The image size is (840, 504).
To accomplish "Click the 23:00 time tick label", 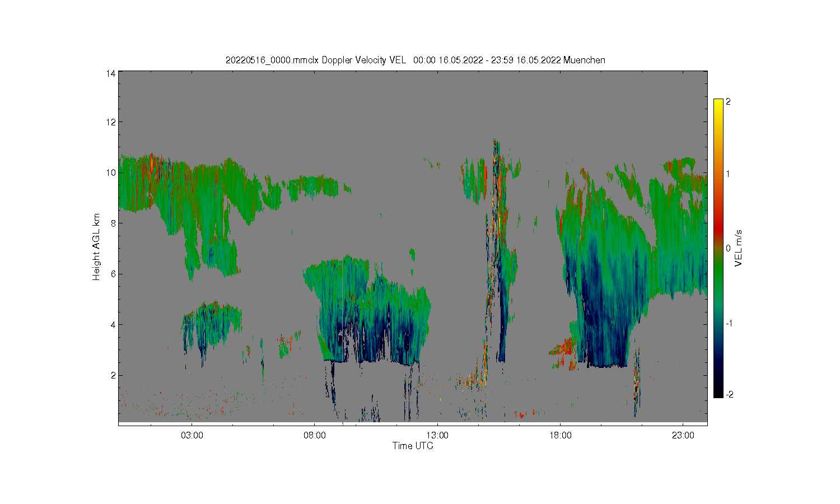I will pyautogui.click(x=683, y=435).
